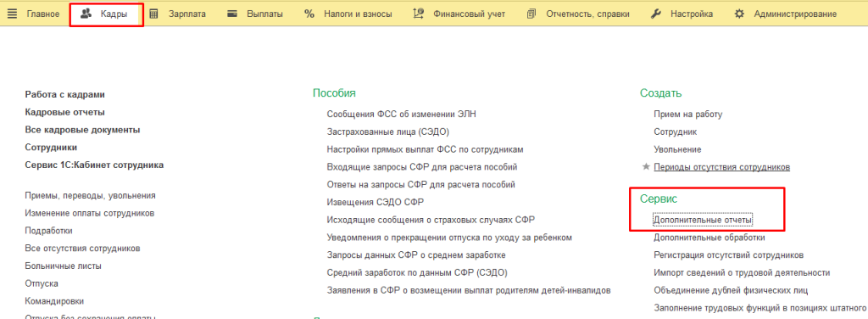Open Работа с кадрами

(64, 95)
